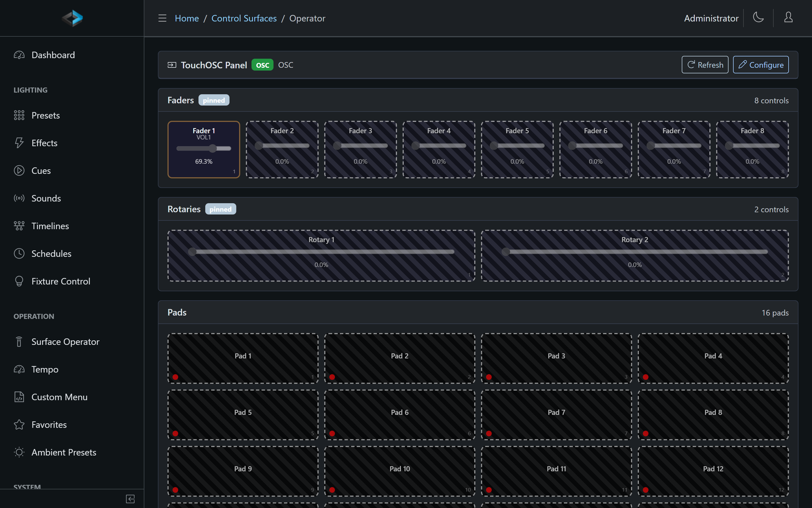Screen dimensions: 812x508
Task: Open Schedules from sidebar
Action: click(x=72, y=254)
